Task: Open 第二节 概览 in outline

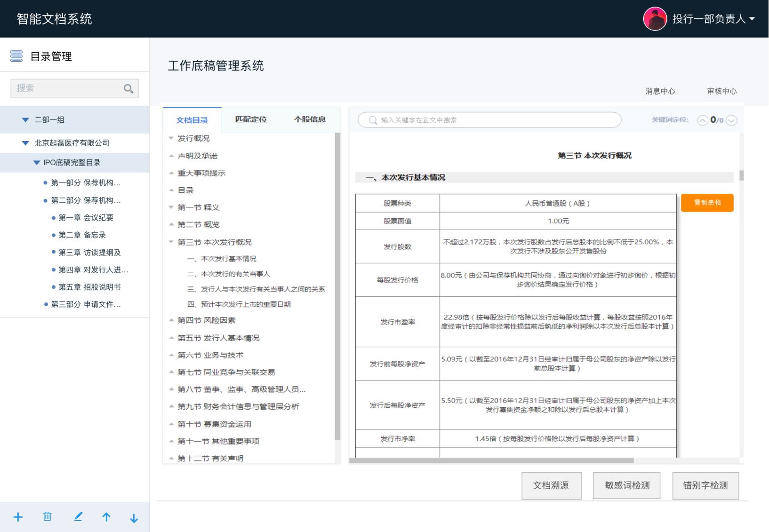Action: (199, 225)
